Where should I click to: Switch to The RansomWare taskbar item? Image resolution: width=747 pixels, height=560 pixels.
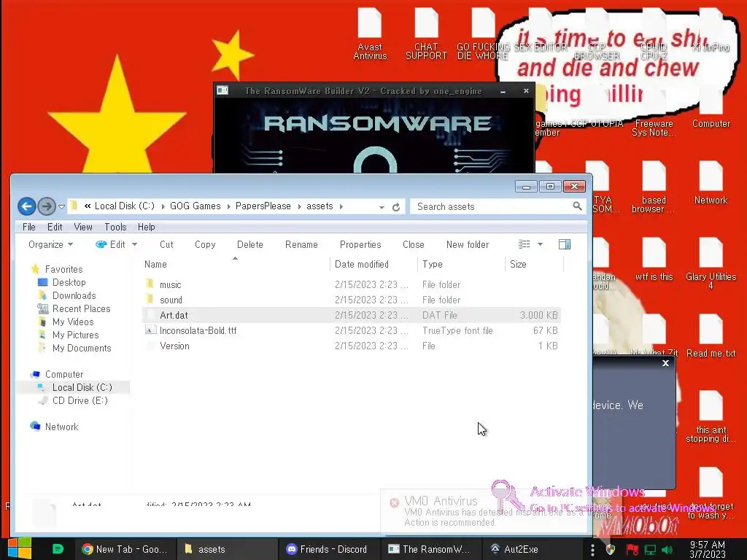[x=430, y=549]
